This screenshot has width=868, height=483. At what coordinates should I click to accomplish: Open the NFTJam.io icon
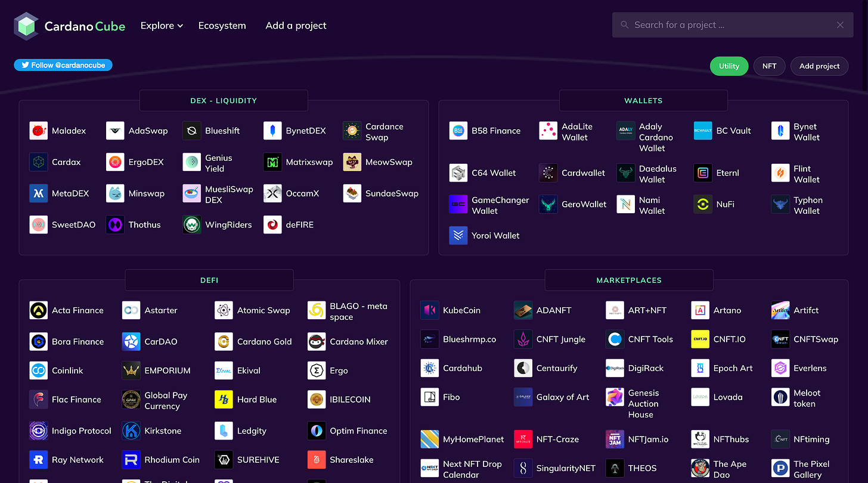pyautogui.click(x=615, y=440)
